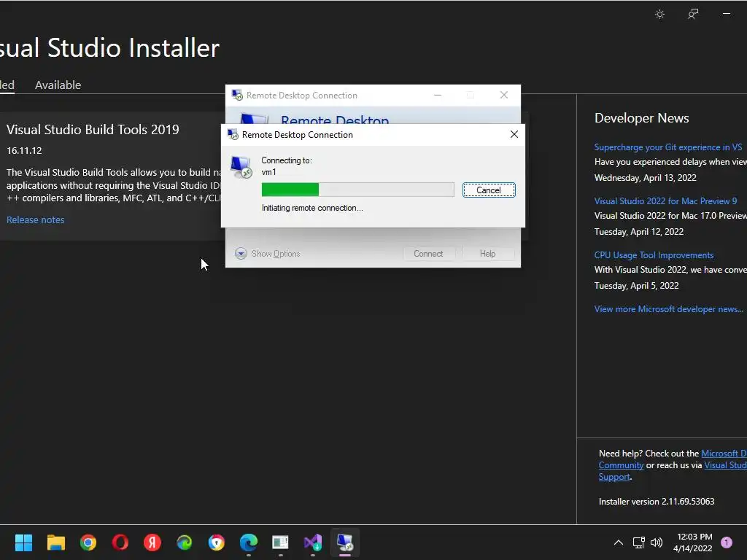Switch to the Installed tab in Installer

7,85
